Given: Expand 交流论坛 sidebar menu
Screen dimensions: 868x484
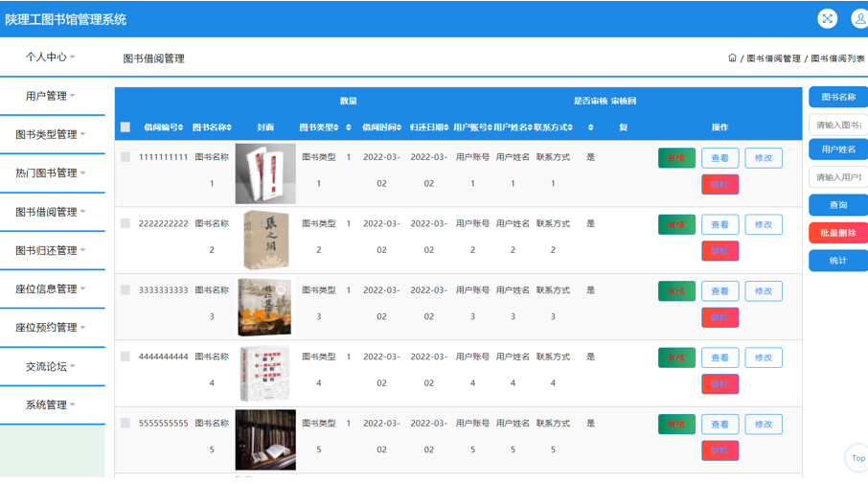Looking at the screenshot, I should click(51, 366).
